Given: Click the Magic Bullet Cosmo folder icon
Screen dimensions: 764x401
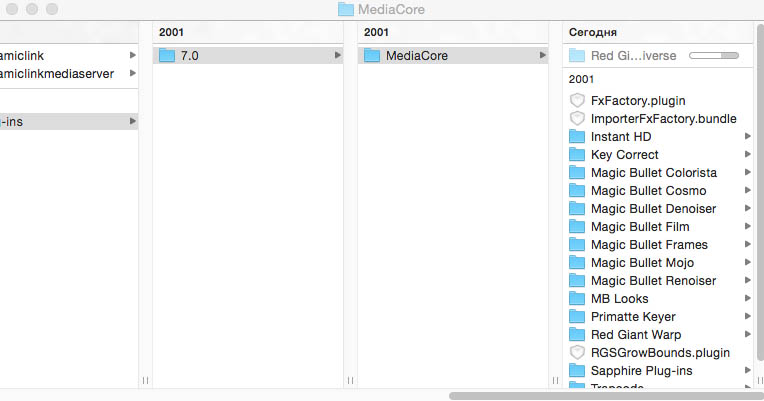Looking at the screenshot, I should 577,191.
